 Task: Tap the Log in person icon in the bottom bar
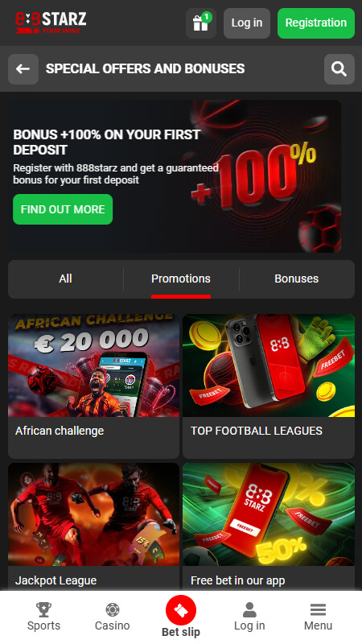click(249, 609)
